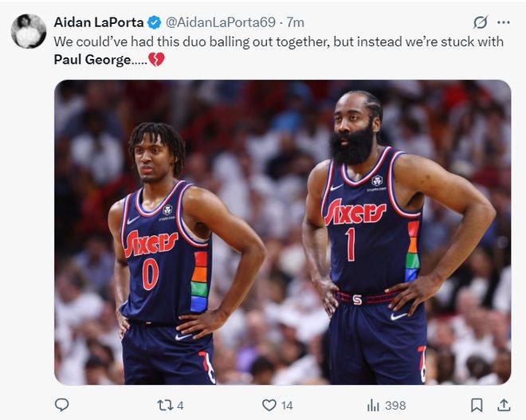Click the blue verified checkmark badge
This screenshot has width=526, height=420.
click(155, 22)
